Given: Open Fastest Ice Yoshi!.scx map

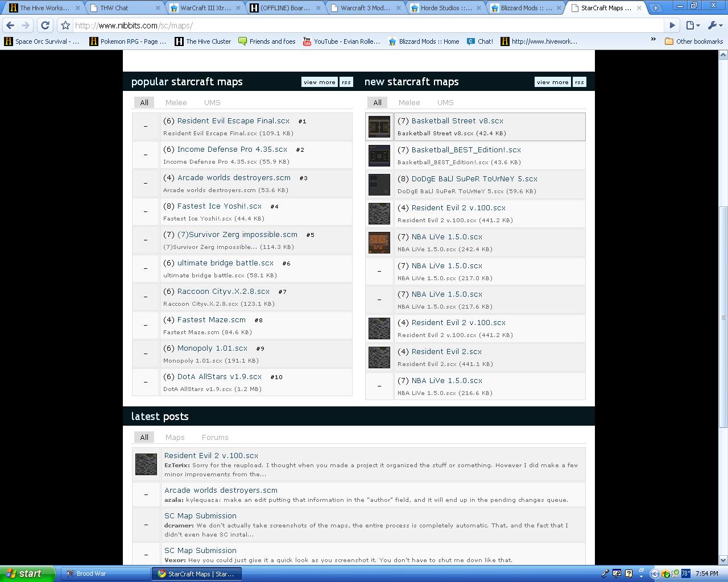Looking at the screenshot, I should click(220, 206).
